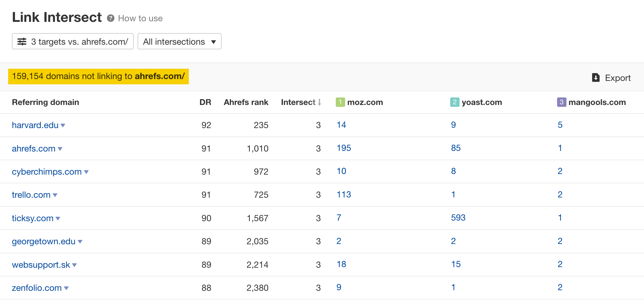
Task: Click cyberchimps.com's 10 moz.com links
Action: click(341, 171)
